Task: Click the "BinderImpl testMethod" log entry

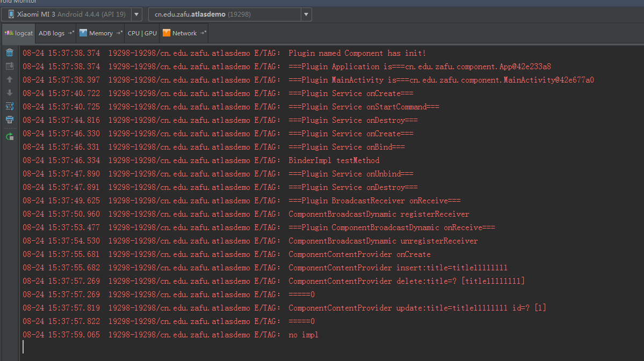Action: point(334,160)
